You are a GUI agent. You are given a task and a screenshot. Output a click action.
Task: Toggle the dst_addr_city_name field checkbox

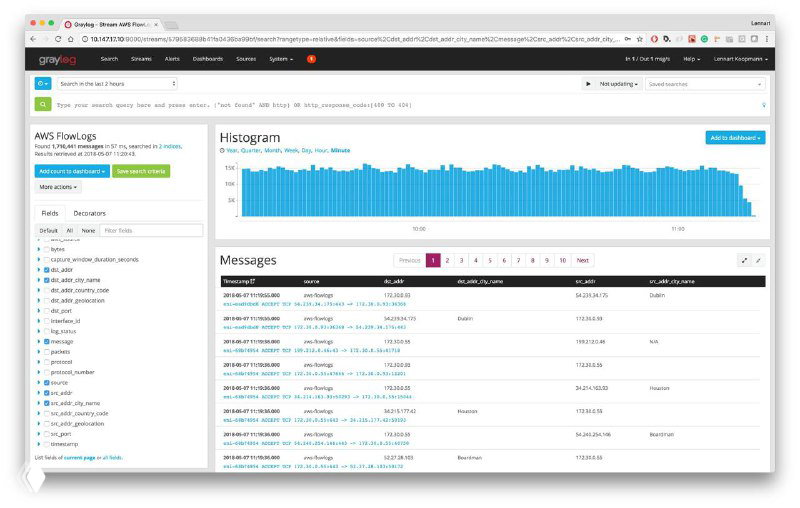point(46,280)
